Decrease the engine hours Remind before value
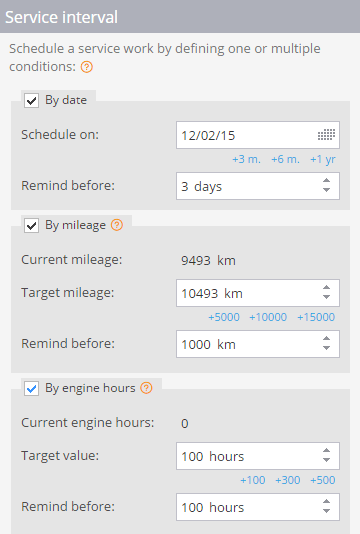The width and height of the screenshot is (360, 534). point(326,511)
